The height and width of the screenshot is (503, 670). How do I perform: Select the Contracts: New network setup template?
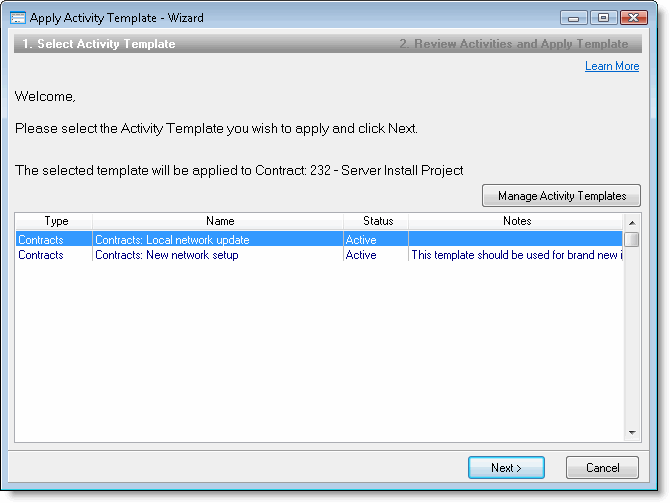point(166,255)
